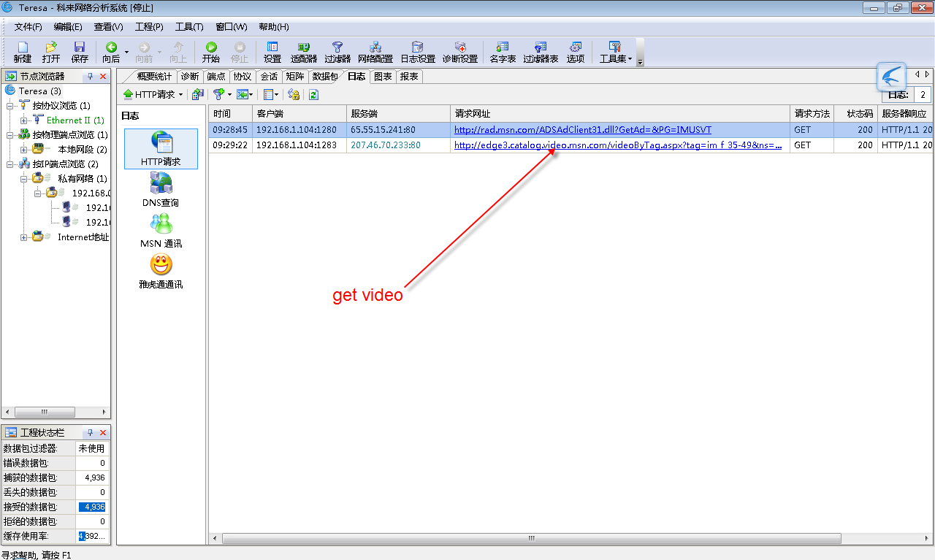Collapse the 私有网络 tree node
Image resolution: width=935 pixels, height=560 pixels.
23,178
